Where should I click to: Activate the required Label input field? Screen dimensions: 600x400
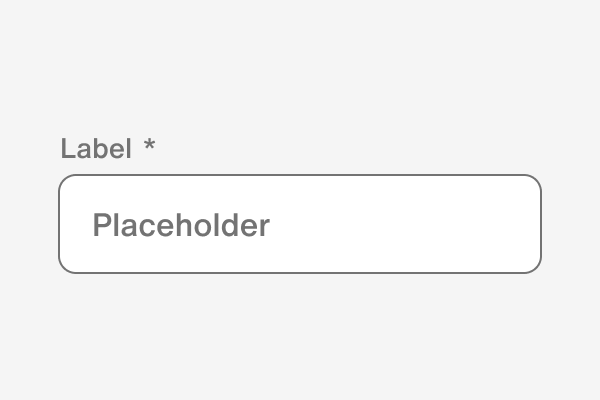pyautogui.click(x=300, y=224)
